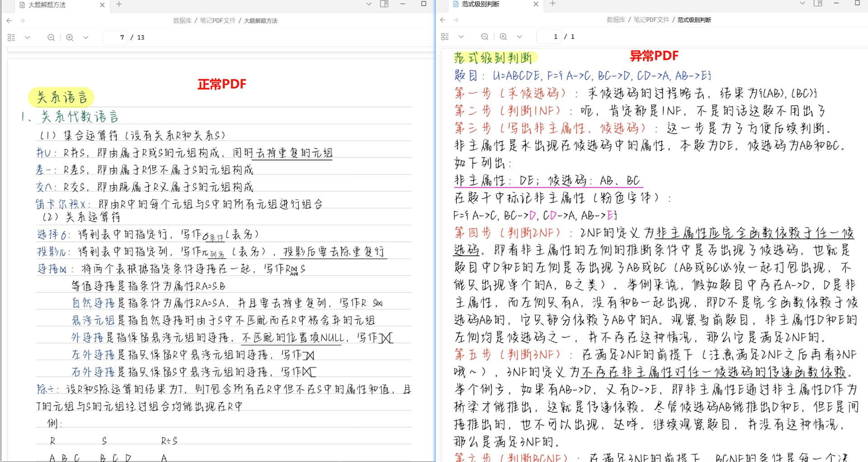Click the yellow-highlighted 关系语言 heading
The width and height of the screenshot is (868, 462).
(x=61, y=97)
